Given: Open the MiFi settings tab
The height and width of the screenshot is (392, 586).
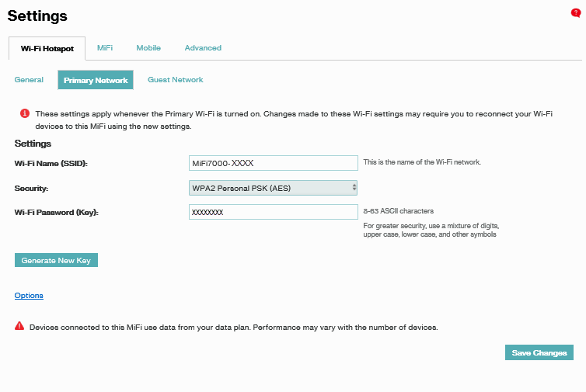Looking at the screenshot, I should click(x=105, y=48).
